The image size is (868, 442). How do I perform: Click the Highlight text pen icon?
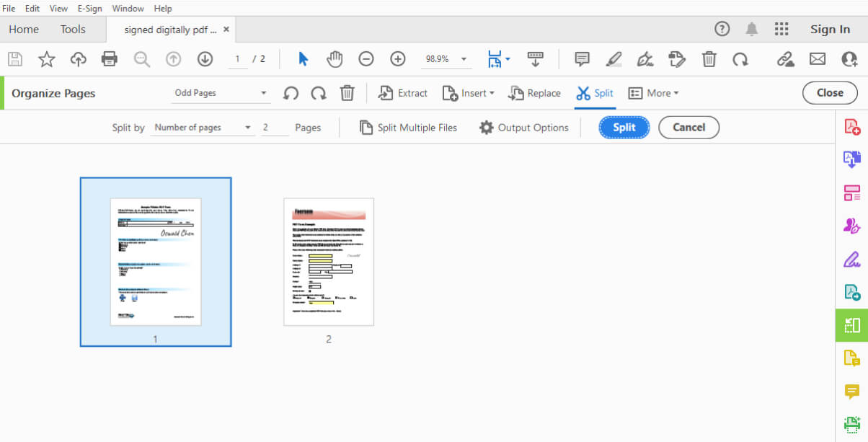point(614,59)
